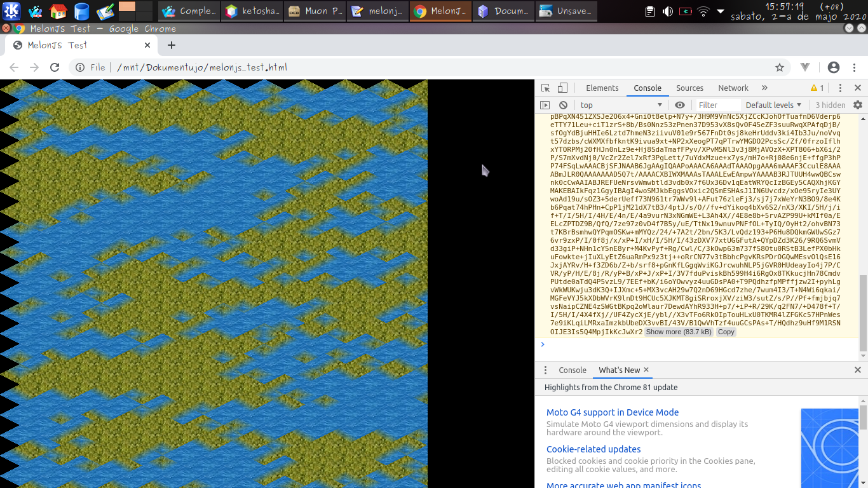Viewport: 868px width, 488px height.
Task: Click the warning triangle issue counter
Action: pyautogui.click(x=817, y=88)
